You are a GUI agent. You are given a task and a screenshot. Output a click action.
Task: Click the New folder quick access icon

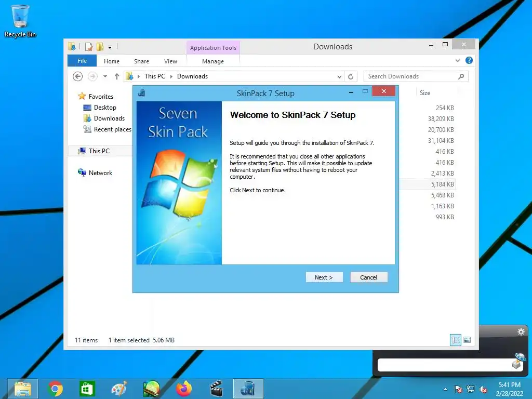[x=100, y=47]
